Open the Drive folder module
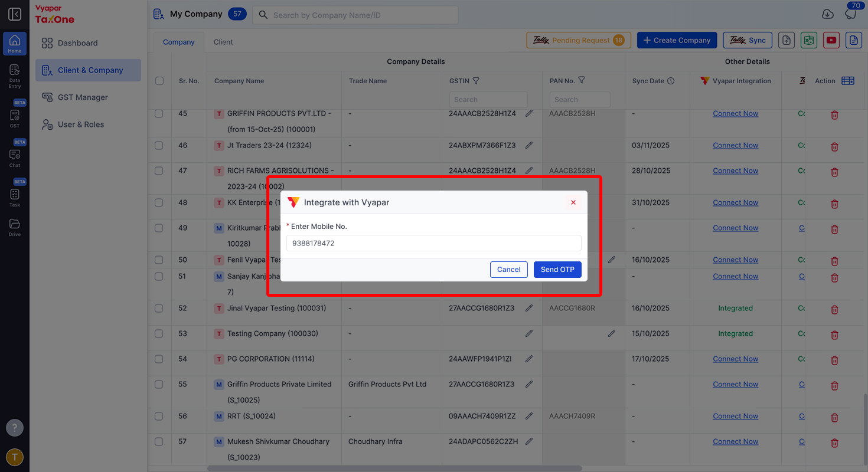The image size is (868, 472). coord(15,227)
